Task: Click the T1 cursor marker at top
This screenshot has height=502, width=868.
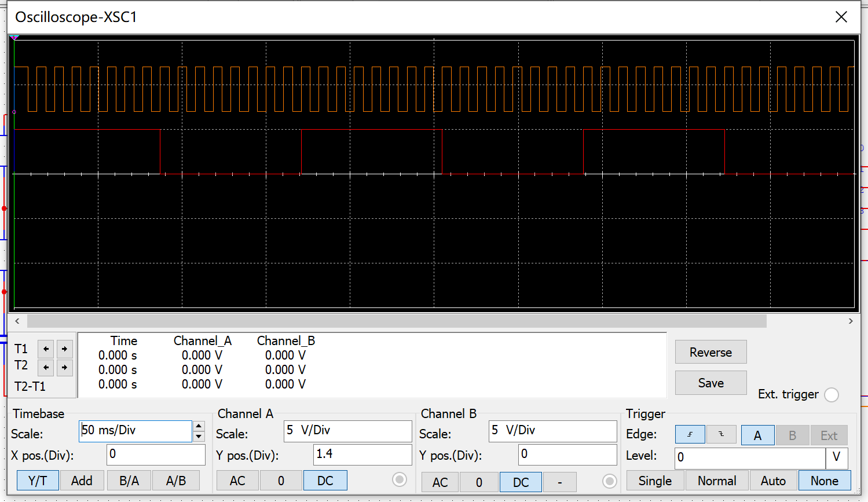Action: coord(14,38)
